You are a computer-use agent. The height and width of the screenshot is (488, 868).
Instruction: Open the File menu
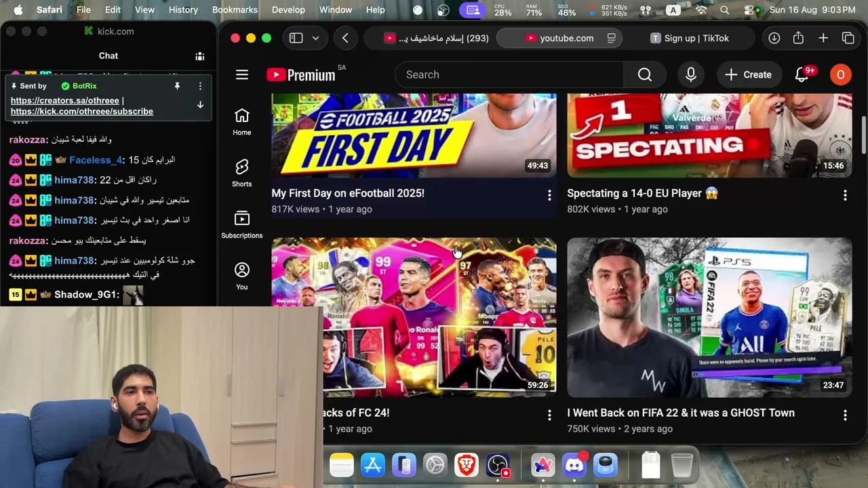pyautogui.click(x=83, y=10)
